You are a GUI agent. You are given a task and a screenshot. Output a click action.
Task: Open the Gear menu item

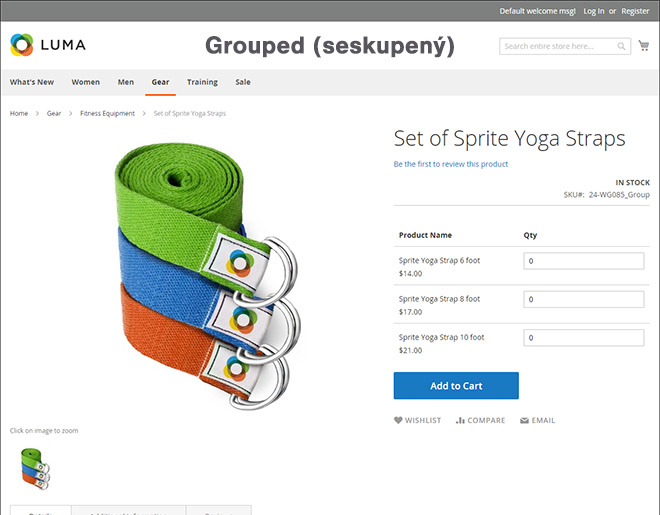(160, 82)
